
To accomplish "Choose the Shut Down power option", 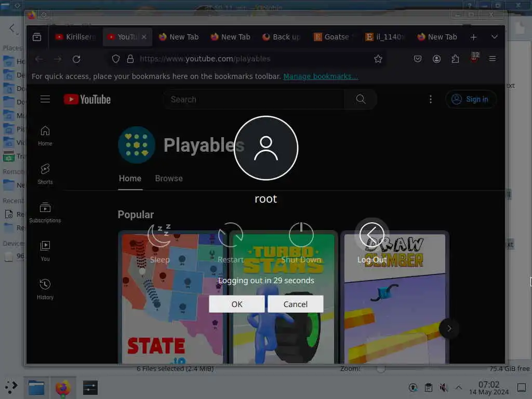I will point(301,243).
